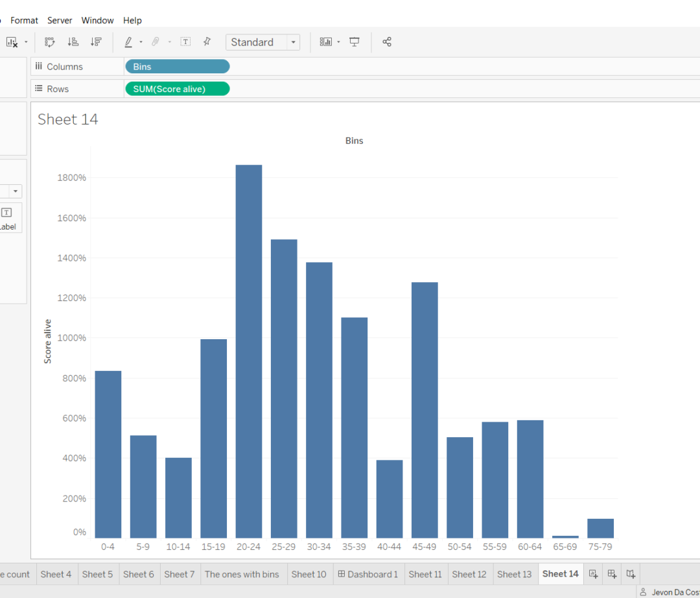Open the Show/Hide Cards icon
Screen dimensions: 700x598
[x=326, y=42]
